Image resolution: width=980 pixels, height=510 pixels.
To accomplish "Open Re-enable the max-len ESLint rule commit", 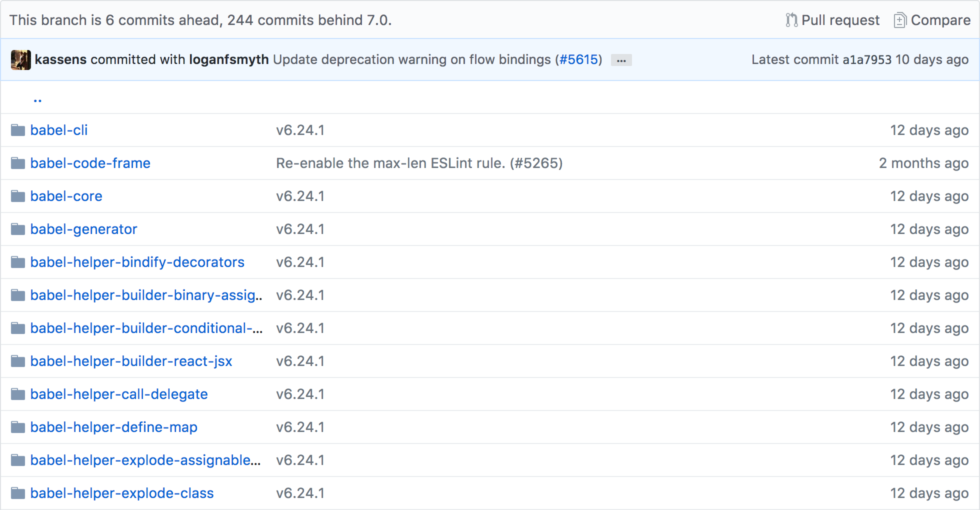I will (x=419, y=163).
